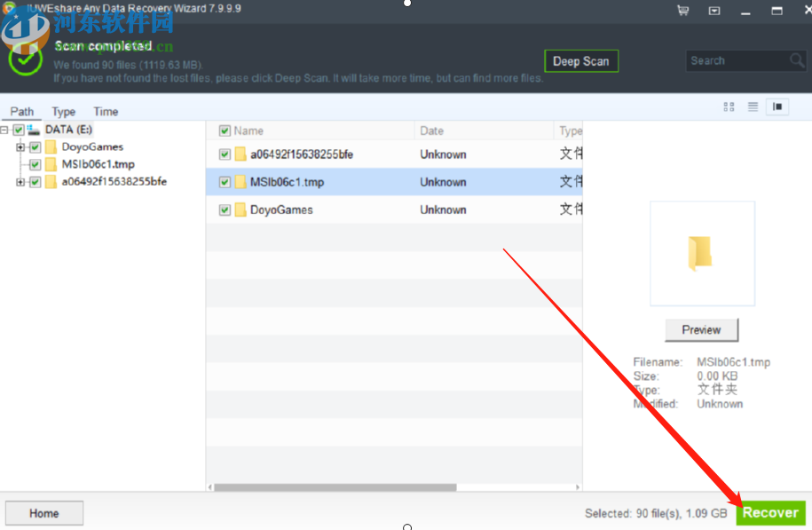
Task: Click the 'Scan completed' status text
Action: coord(104,45)
